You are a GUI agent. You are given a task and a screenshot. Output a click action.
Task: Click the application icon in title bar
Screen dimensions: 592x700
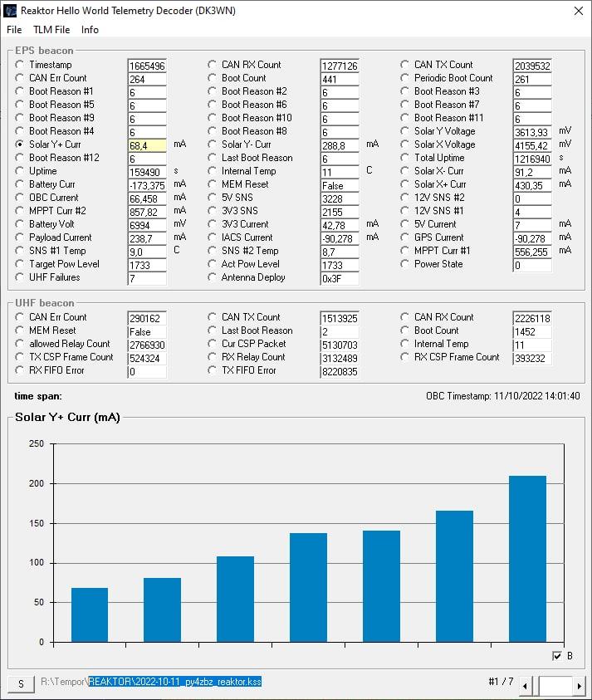10,11
